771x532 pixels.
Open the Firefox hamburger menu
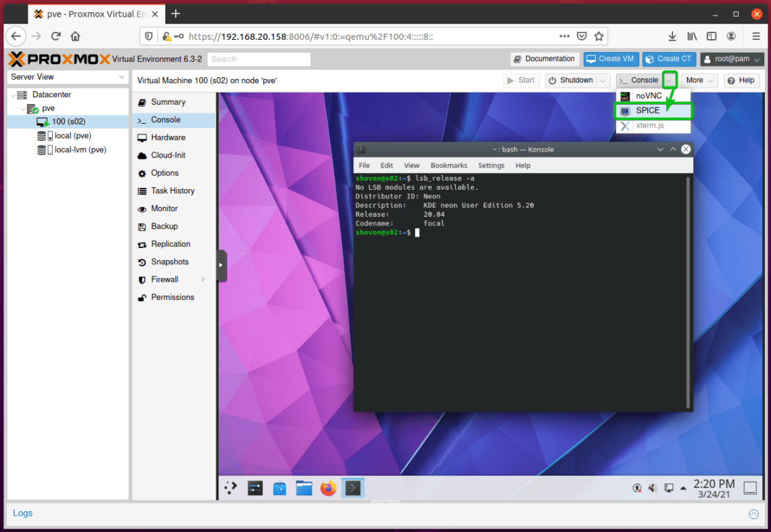point(756,36)
